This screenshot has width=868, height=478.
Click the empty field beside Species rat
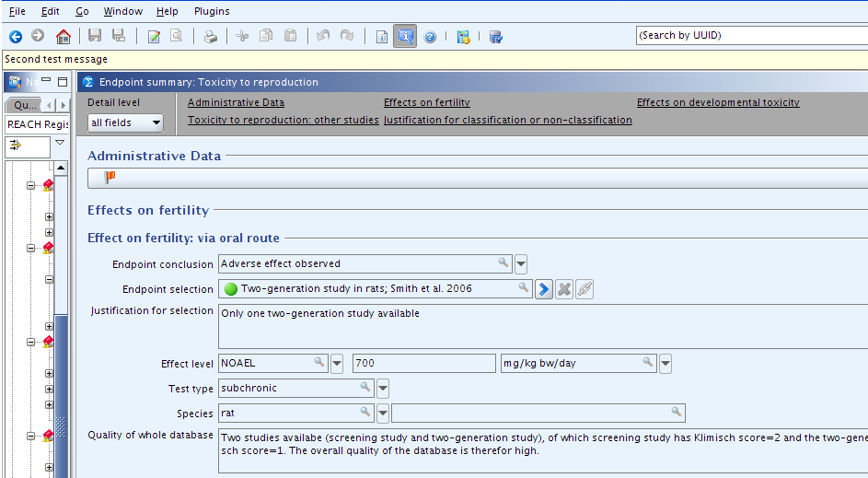click(538, 414)
